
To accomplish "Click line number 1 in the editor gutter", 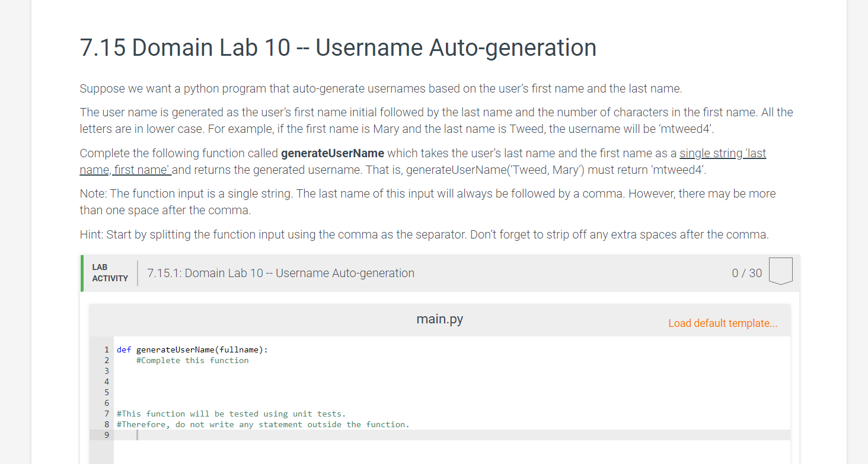I will [x=107, y=349].
